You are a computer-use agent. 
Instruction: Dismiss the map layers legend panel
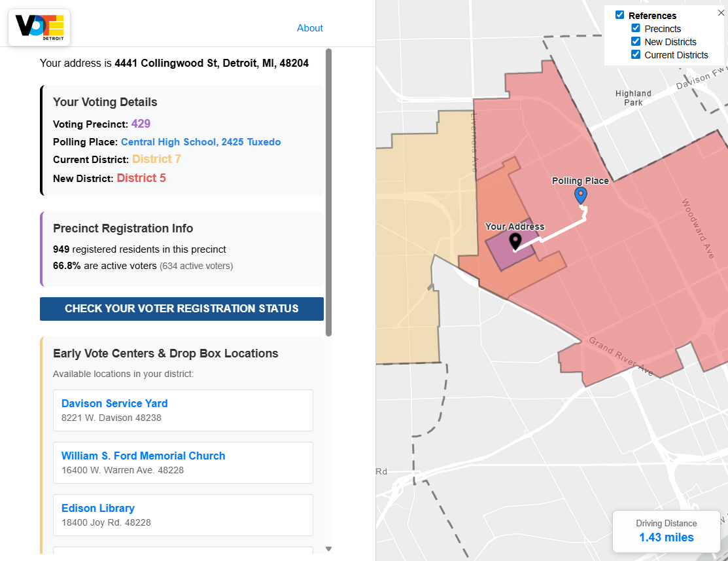(x=721, y=12)
